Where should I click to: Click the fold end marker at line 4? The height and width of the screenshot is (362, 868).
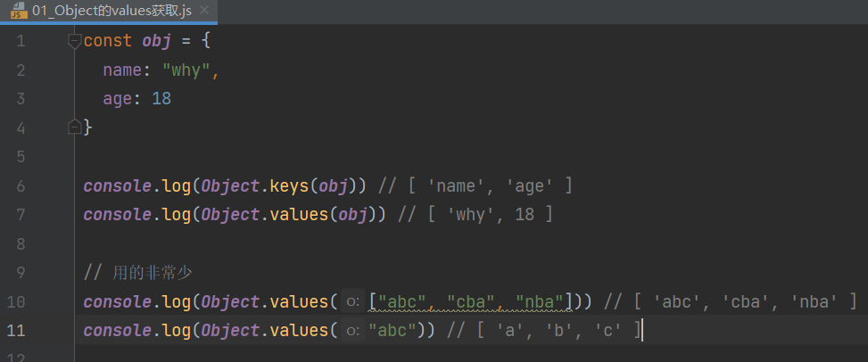[x=74, y=128]
